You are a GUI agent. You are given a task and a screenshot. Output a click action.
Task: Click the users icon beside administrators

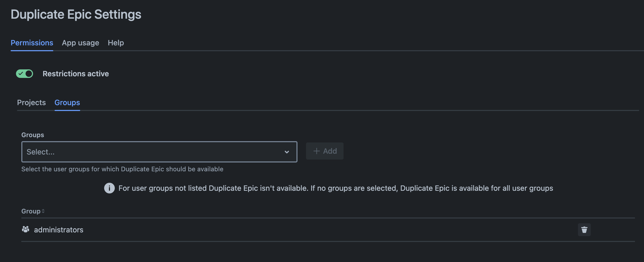pos(26,229)
